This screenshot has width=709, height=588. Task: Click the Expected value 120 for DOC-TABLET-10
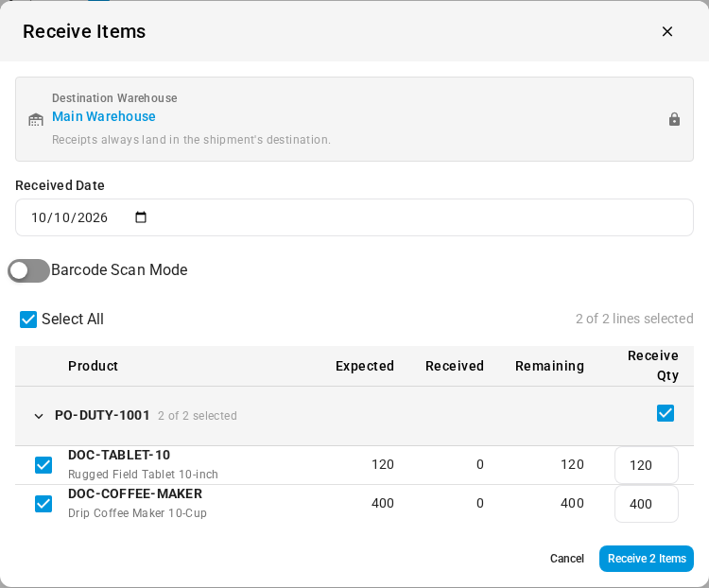pyautogui.click(x=383, y=464)
